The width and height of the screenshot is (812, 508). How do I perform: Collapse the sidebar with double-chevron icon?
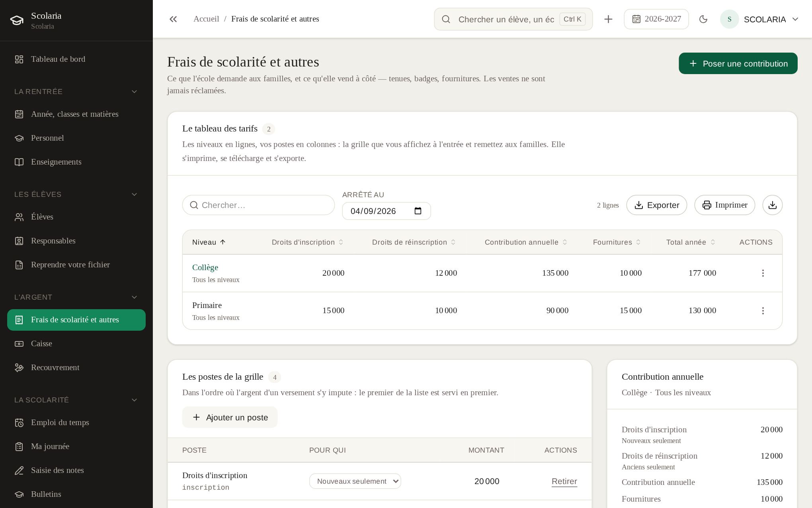pos(173,19)
